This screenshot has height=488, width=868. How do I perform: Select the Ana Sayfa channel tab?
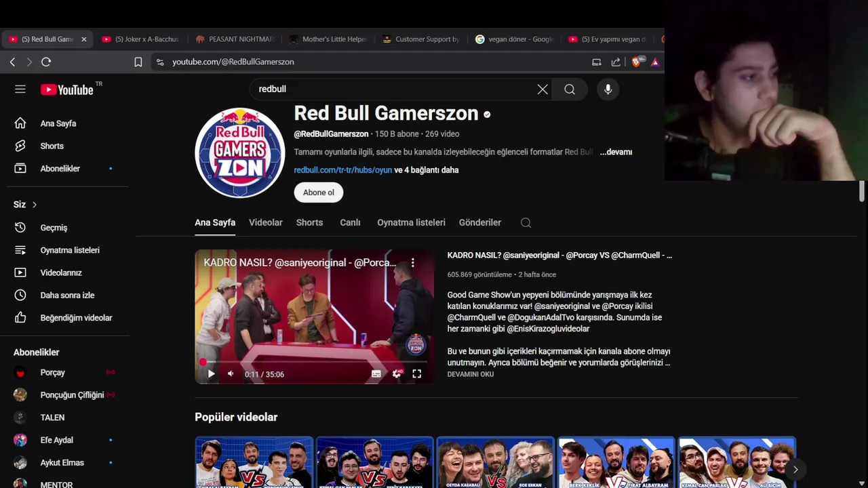tap(215, 222)
